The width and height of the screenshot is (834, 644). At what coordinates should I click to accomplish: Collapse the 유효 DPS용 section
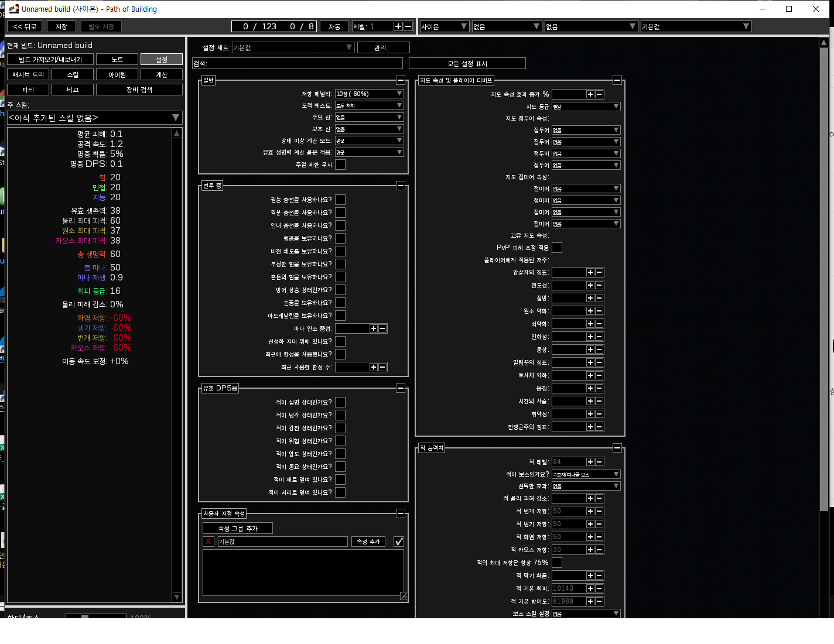tap(401, 388)
